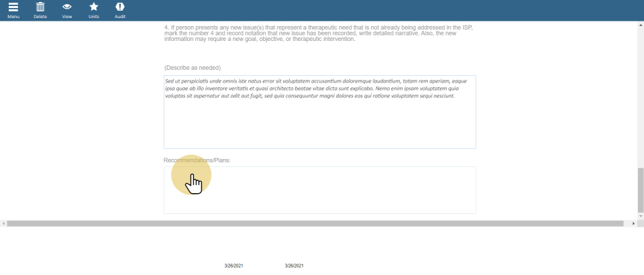
Task: Click the first 3/26/2021 date
Action: point(233,266)
